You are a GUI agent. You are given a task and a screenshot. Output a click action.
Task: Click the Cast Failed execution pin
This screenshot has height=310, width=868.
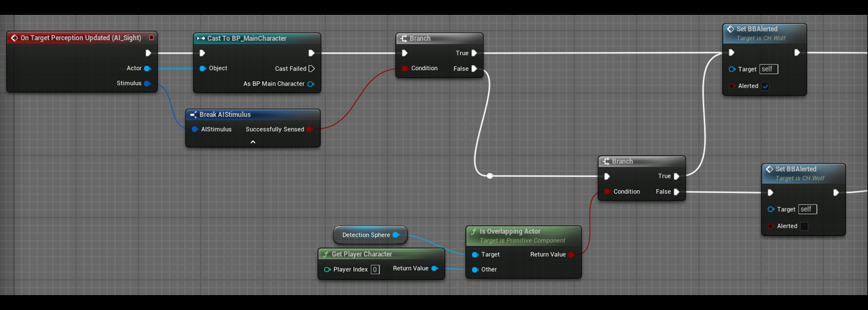(311, 69)
